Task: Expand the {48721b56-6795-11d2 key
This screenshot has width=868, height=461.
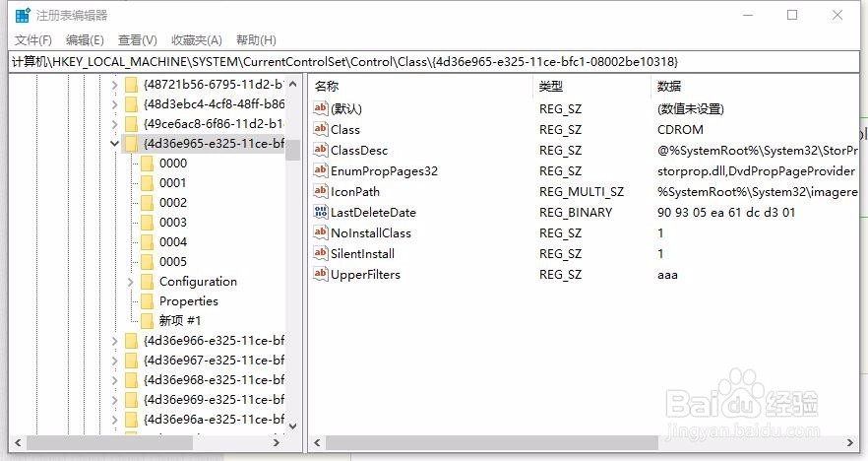Action: (114, 85)
